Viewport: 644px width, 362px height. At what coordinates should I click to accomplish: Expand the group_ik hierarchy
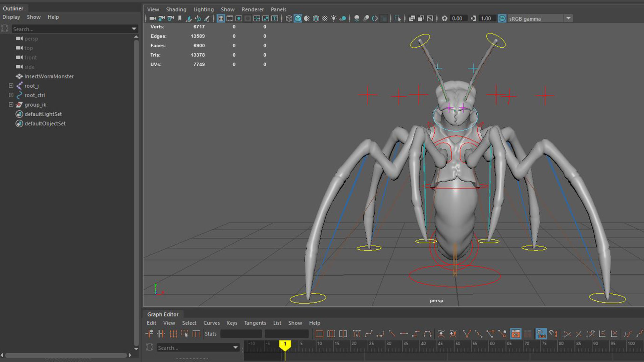11,105
